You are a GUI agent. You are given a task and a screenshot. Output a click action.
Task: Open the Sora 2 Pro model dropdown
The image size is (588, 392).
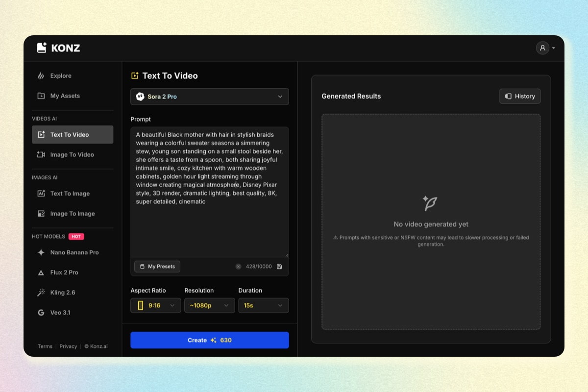210,97
